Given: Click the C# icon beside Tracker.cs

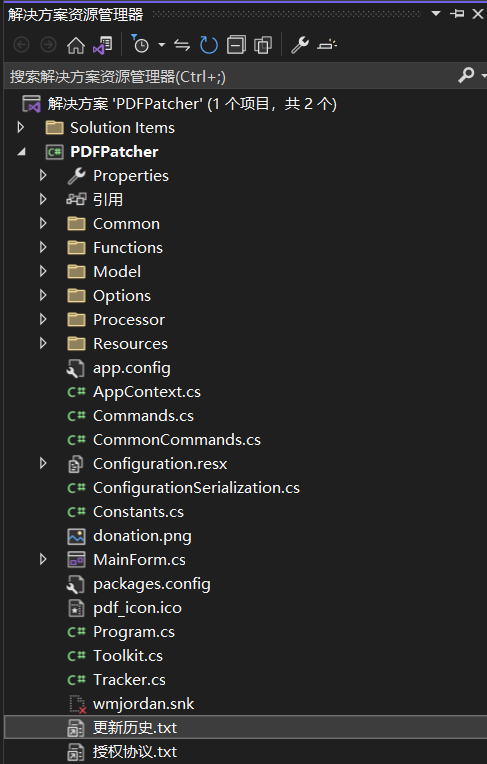Looking at the screenshot, I should pyautogui.click(x=76, y=679).
